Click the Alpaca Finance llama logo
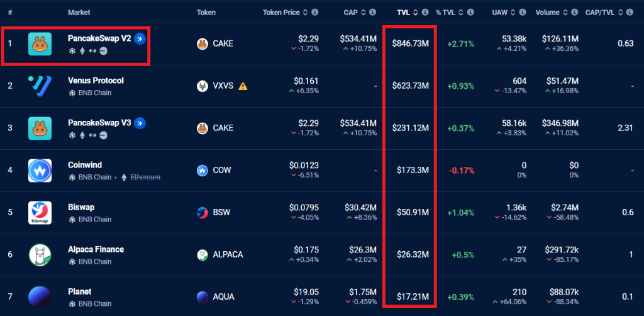Screen dimensions: 644x316 pos(40,255)
